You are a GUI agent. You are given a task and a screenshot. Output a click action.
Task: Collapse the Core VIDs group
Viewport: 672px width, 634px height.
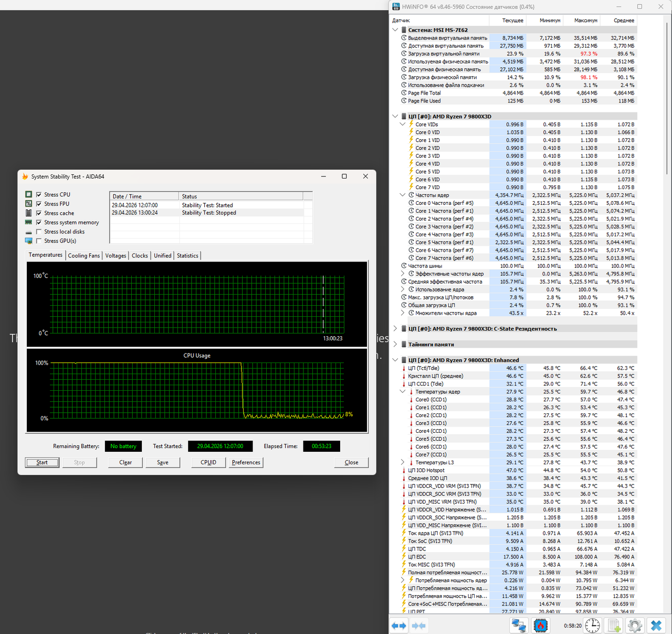click(403, 124)
